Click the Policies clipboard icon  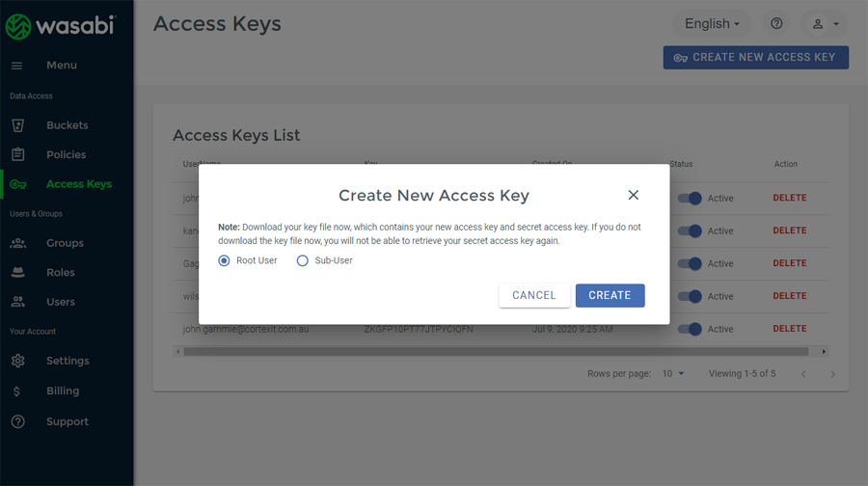tap(17, 154)
